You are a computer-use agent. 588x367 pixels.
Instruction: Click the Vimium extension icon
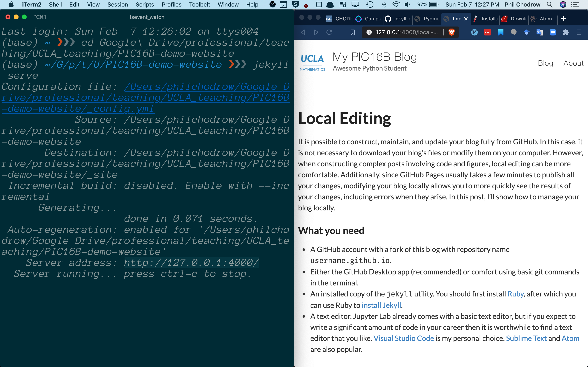pos(475,32)
